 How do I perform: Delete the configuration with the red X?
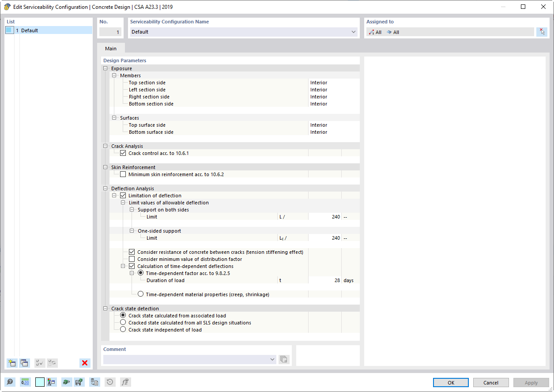pos(84,363)
